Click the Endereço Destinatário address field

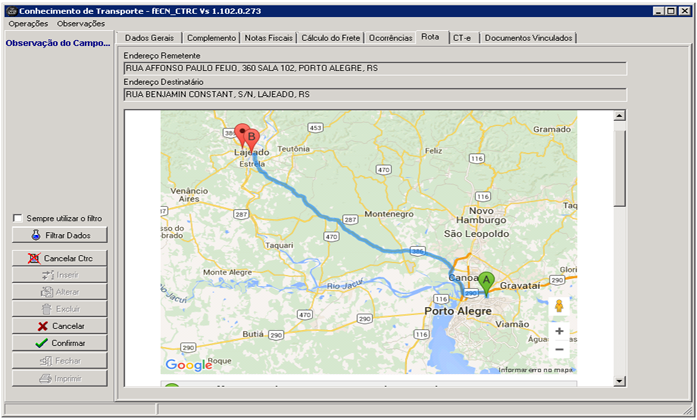[375, 95]
